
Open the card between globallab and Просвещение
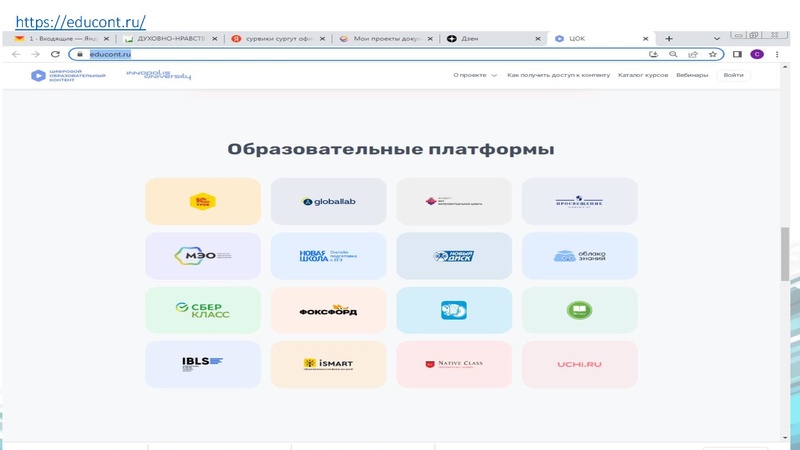pos(454,202)
